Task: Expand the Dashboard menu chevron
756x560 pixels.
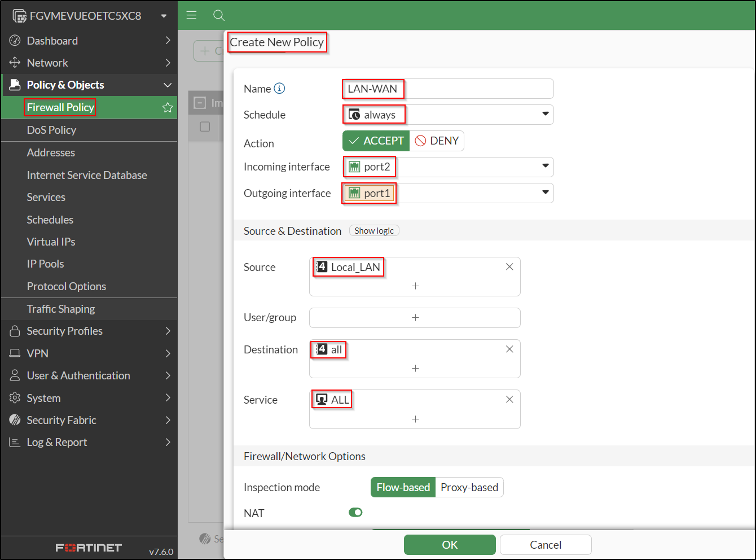Action: (x=168, y=41)
